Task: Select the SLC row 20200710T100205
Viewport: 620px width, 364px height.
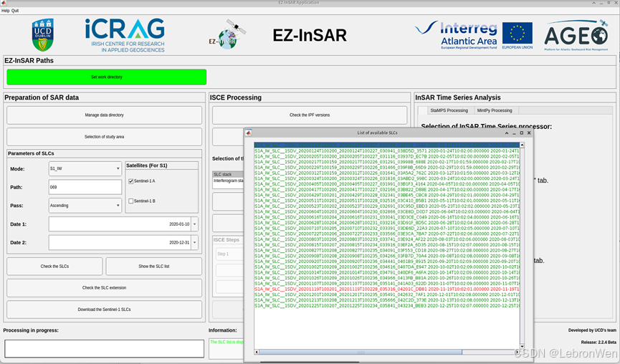Action: (387, 228)
